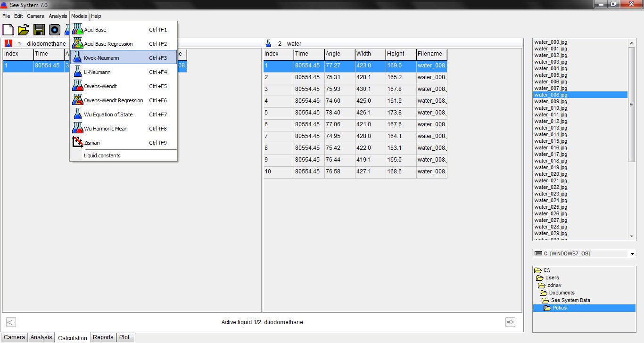Select Kwok-Neumann model from menu

coord(101,58)
